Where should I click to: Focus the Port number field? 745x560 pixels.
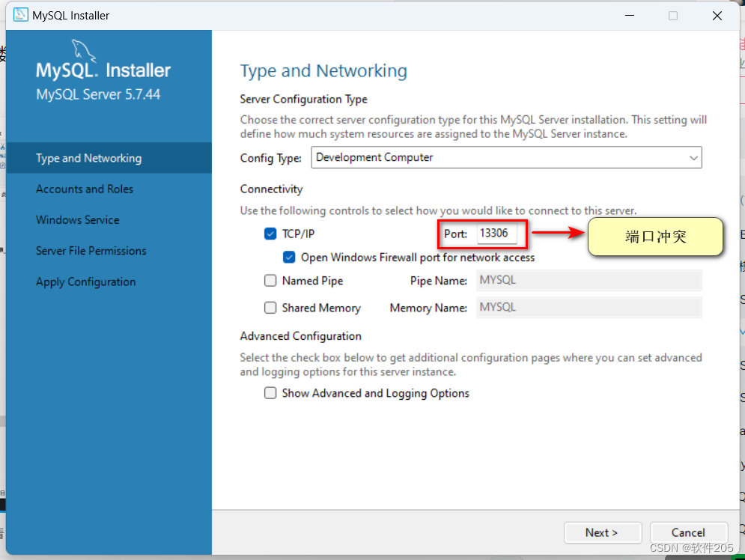point(496,234)
